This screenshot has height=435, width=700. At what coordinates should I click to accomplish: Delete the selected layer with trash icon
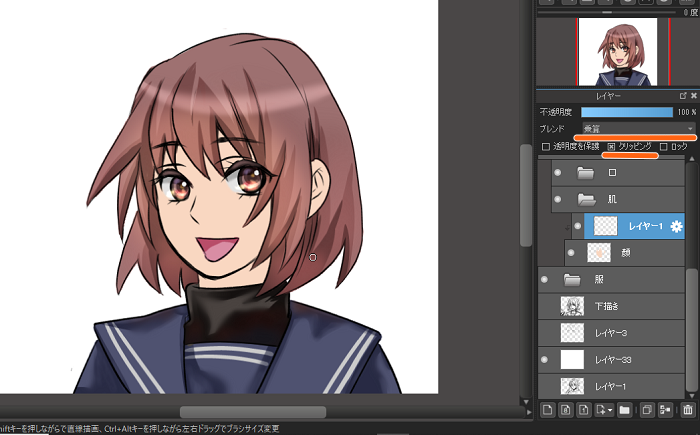click(x=688, y=409)
